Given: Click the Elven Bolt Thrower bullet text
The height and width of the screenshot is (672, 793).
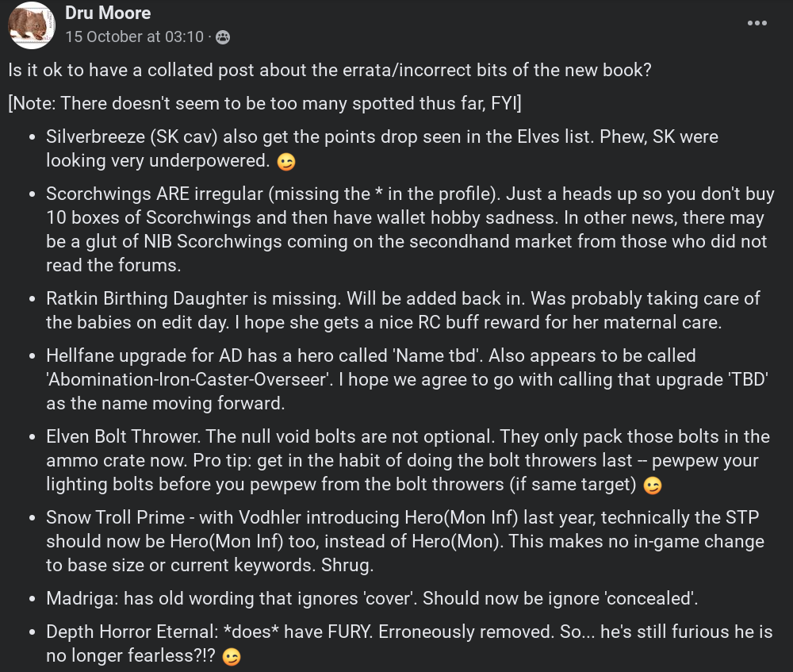Looking at the screenshot, I should (408, 460).
